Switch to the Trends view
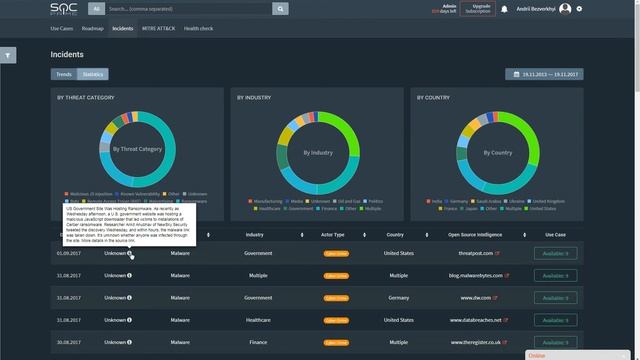The image size is (640, 360). pyautogui.click(x=64, y=74)
